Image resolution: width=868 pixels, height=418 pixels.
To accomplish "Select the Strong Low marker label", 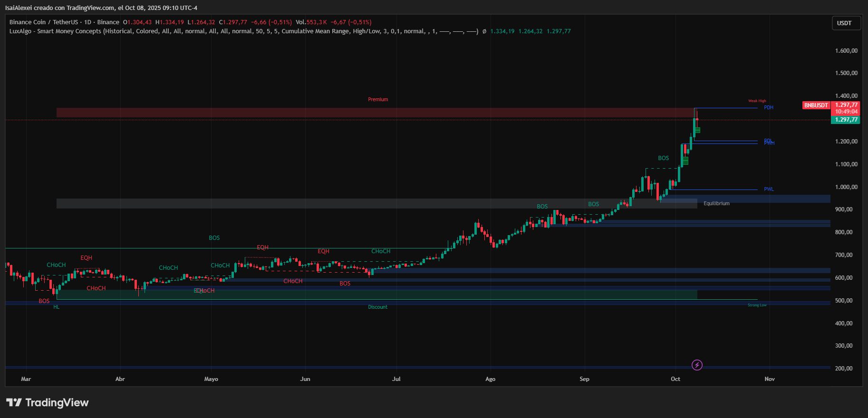I will coord(757,305).
